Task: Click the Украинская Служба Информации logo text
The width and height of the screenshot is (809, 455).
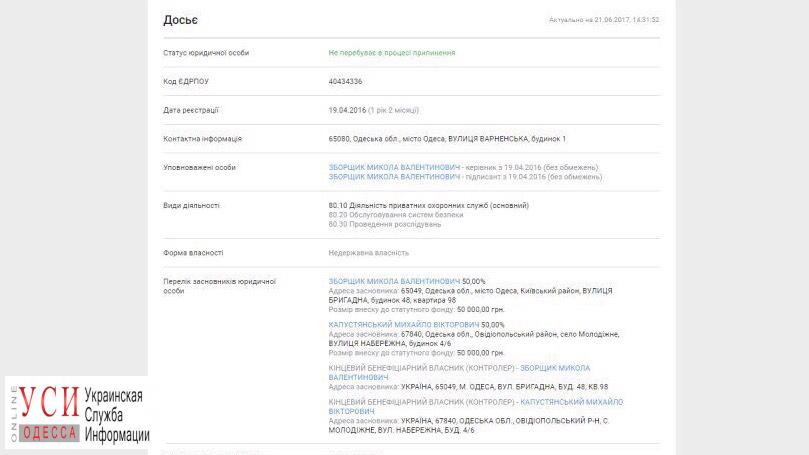Action: pos(117,415)
